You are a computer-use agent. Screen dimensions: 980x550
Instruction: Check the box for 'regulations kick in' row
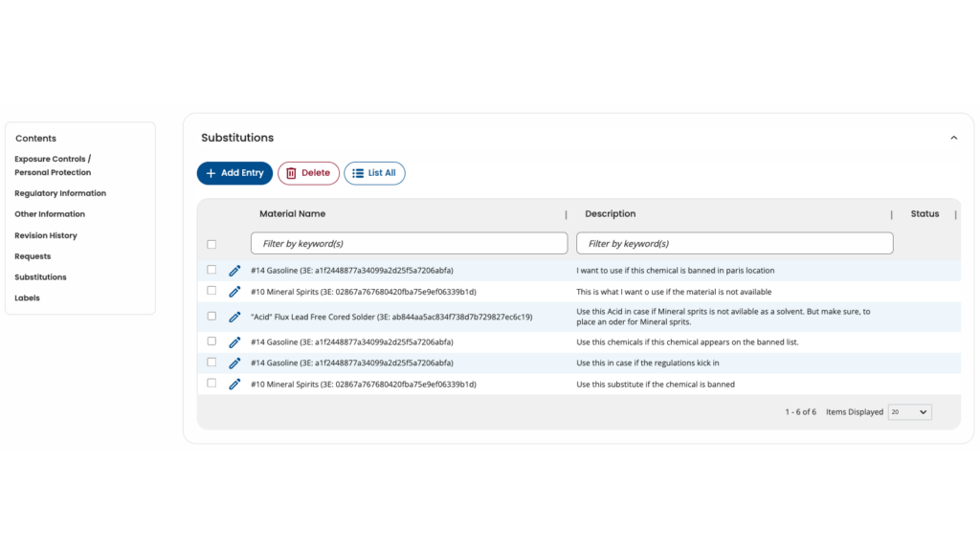coord(212,363)
